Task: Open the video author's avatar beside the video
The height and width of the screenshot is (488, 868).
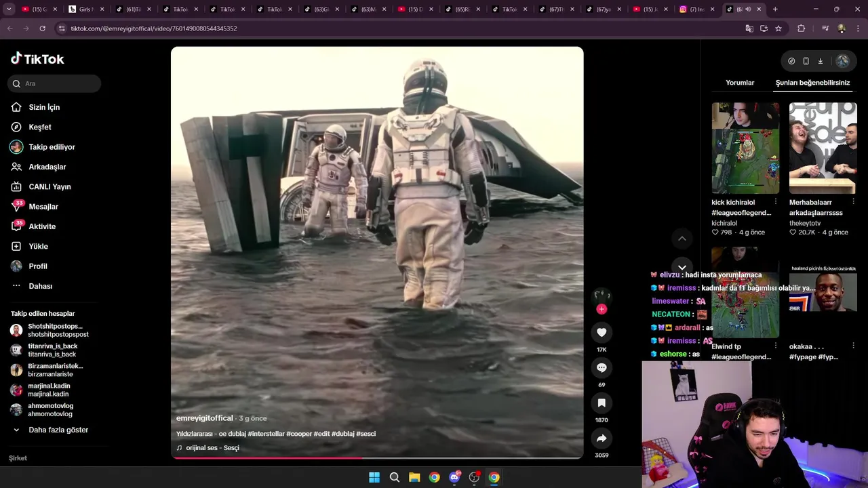Action: 601,296
